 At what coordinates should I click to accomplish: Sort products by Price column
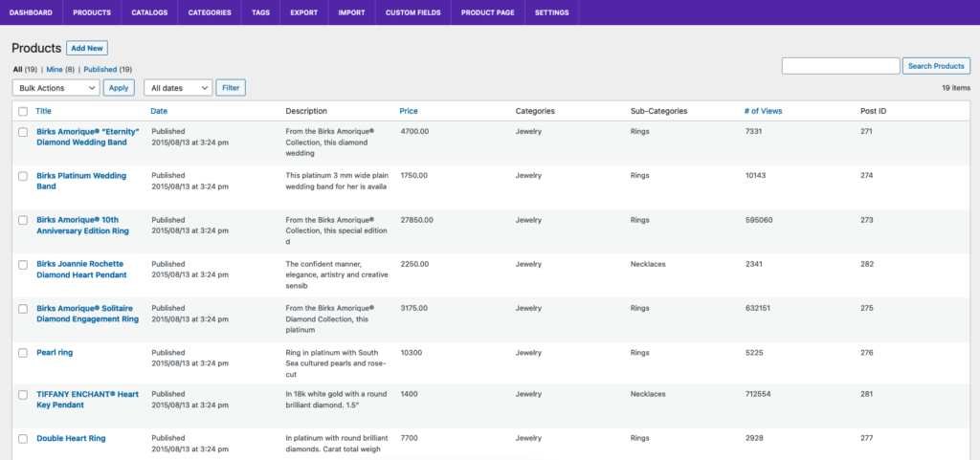[x=409, y=111]
